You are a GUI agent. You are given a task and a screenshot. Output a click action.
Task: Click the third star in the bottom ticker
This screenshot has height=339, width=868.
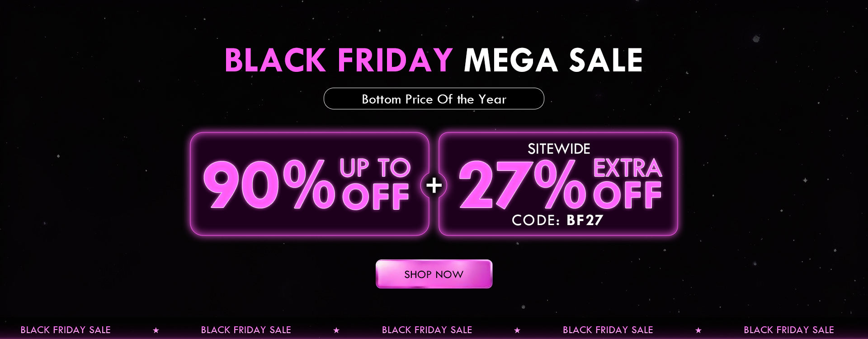tap(517, 330)
